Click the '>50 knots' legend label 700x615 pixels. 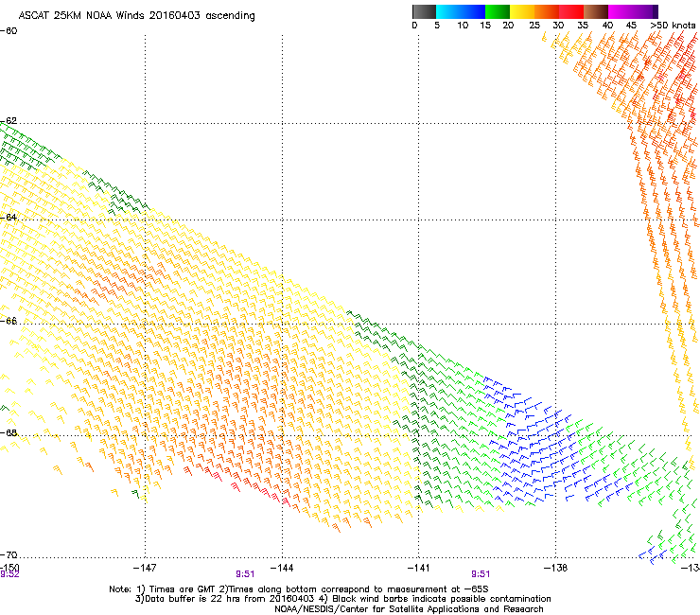673,26
